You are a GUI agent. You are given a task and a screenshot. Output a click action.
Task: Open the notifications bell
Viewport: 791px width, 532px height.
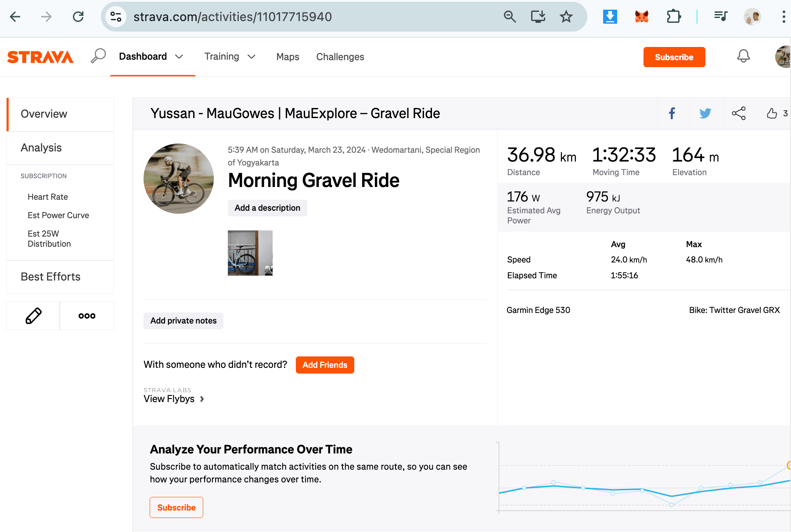pyautogui.click(x=743, y=56)
